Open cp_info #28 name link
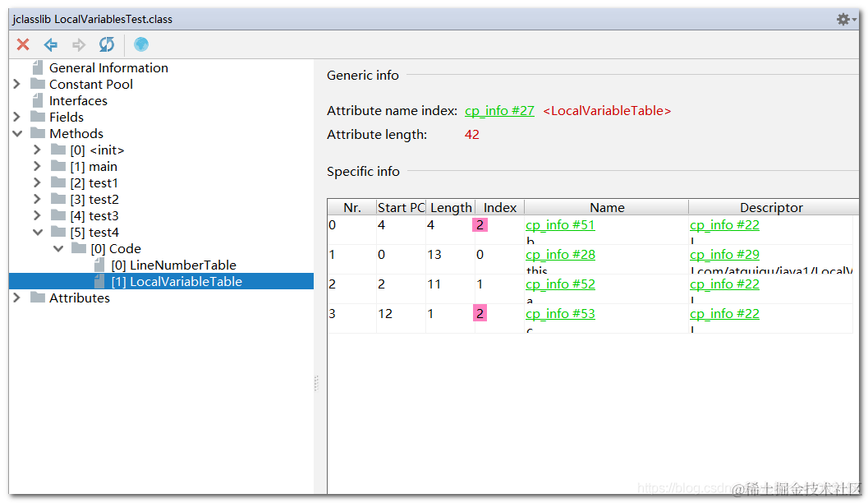Screen dimensions: 868x503 [560, 254]
